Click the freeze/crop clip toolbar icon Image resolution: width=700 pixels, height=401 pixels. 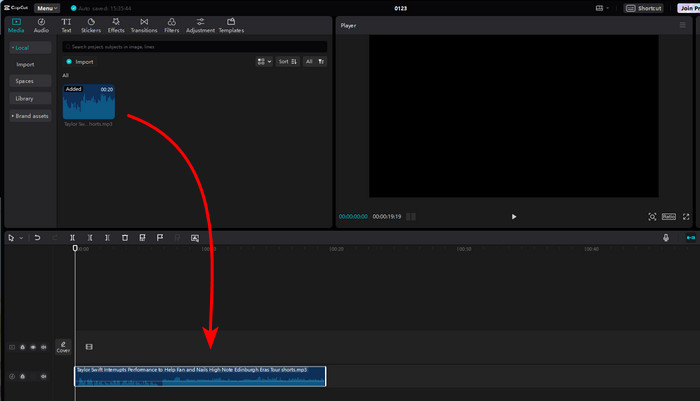coord(142,238)
